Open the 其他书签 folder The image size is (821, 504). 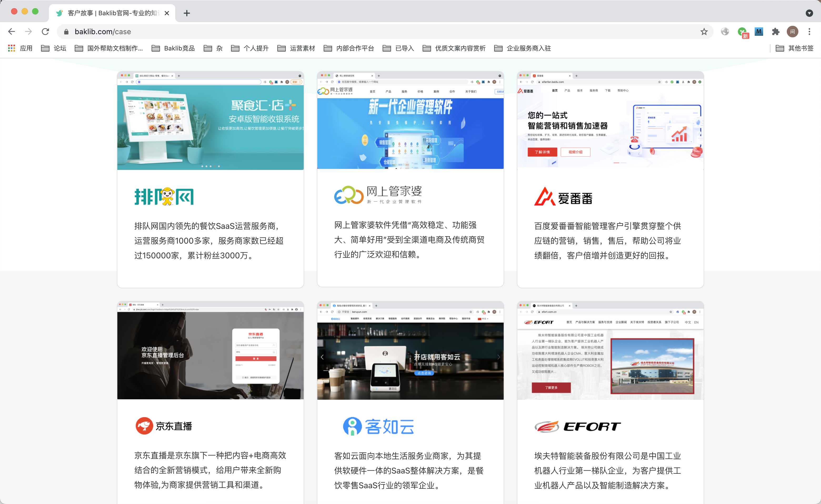794,48
